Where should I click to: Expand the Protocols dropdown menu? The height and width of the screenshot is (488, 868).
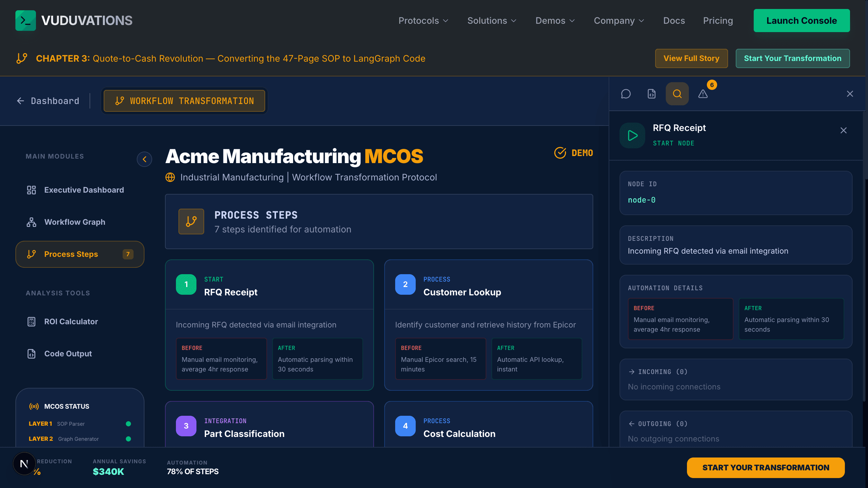click(423, 21)
